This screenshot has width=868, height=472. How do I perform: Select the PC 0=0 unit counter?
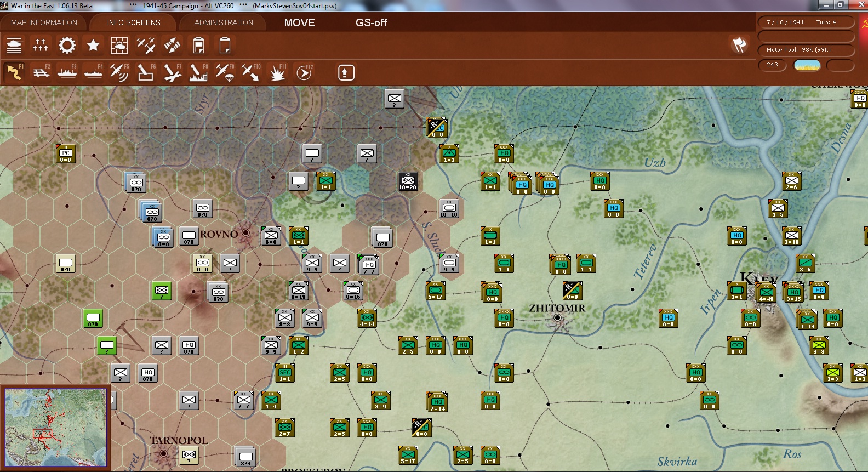click(x=66, y=153)
